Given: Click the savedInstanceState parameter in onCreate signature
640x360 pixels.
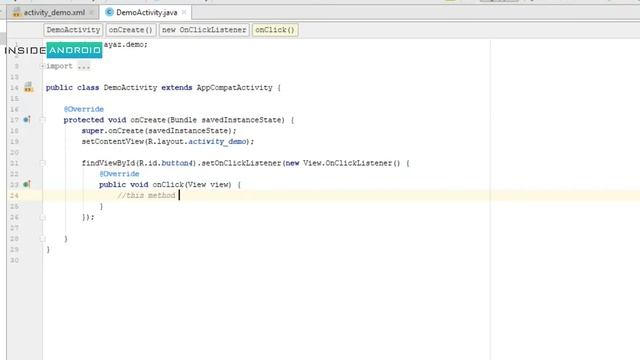Looking at the screenshot, I should click(x=241, y=120).
